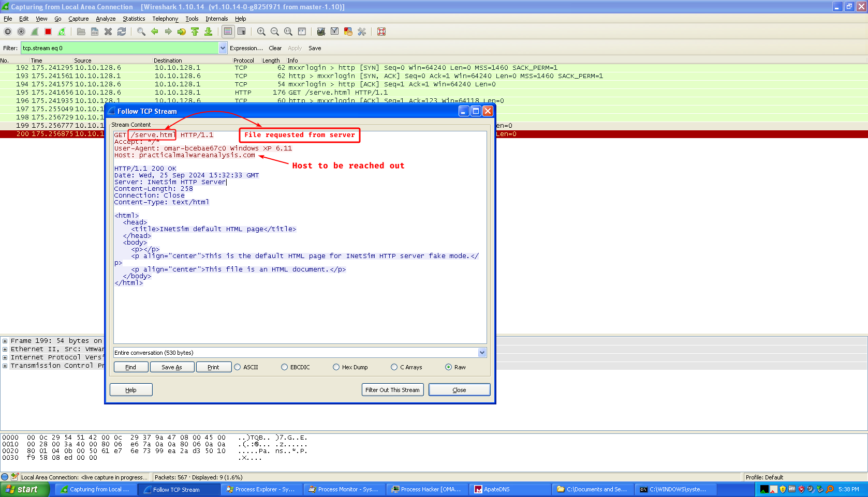The image size is (868, 497).
Task: Expand the Ethernet II tree node
Action: 5,349
